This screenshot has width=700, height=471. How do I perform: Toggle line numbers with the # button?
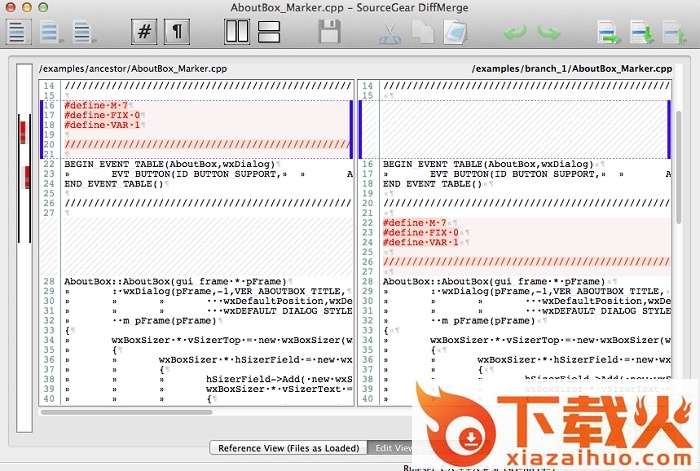[x=144, y=31]
